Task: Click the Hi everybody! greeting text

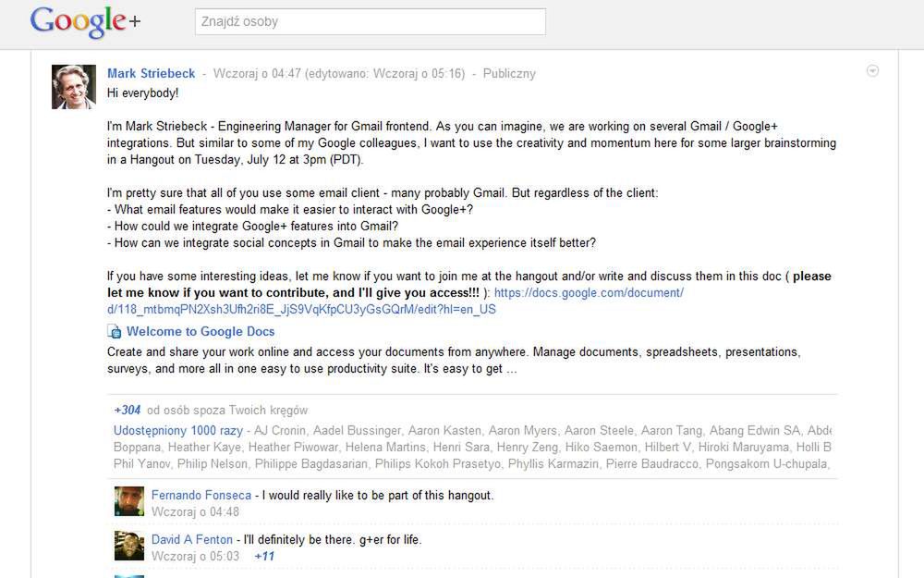Action: coord(142,93)
